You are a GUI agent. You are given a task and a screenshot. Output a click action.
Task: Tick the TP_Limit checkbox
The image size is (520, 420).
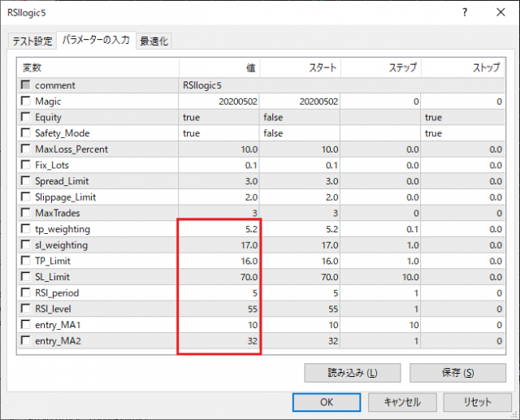click(25, 260)
